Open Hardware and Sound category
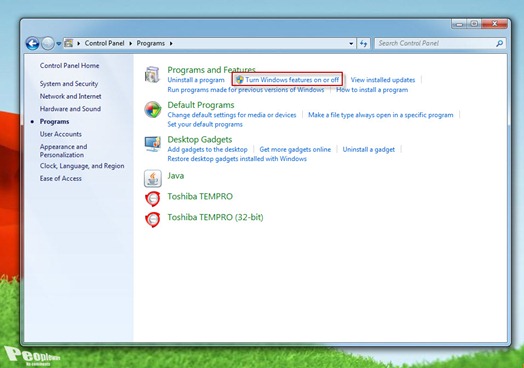This screenshot has height=368, width=524. coord(70,109)
